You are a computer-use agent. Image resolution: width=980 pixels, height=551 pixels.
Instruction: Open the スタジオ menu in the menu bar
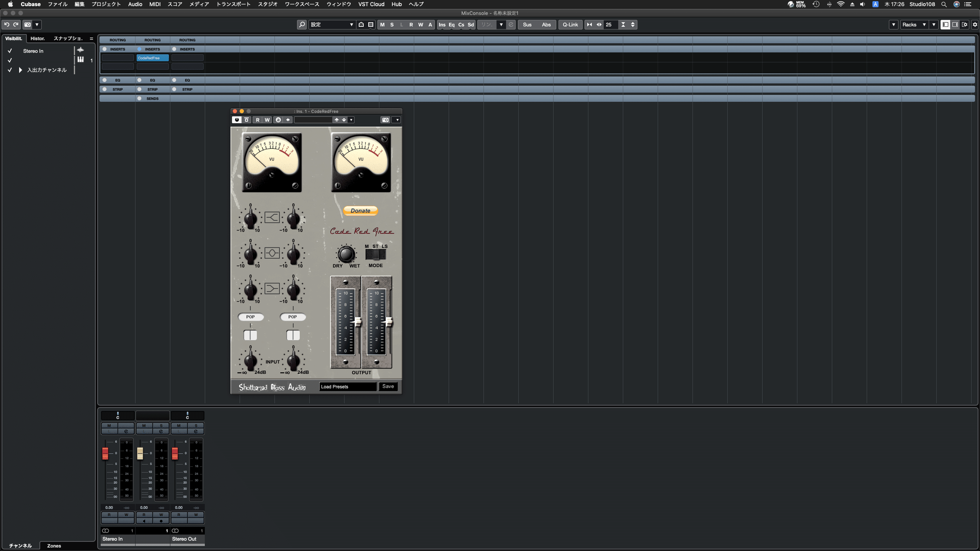268,4
